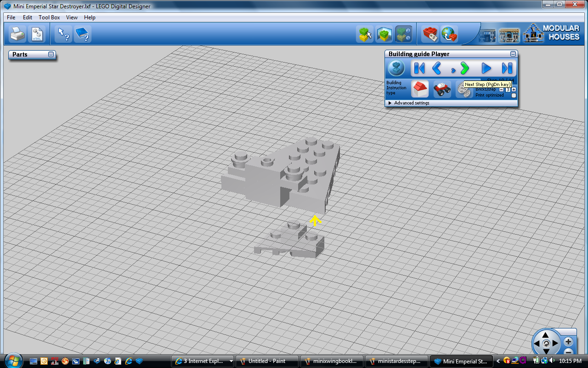The height and width of the screenshot is (368, 588).
Task: Open the Modular Houses theme banner
Action: pos(530,34)
